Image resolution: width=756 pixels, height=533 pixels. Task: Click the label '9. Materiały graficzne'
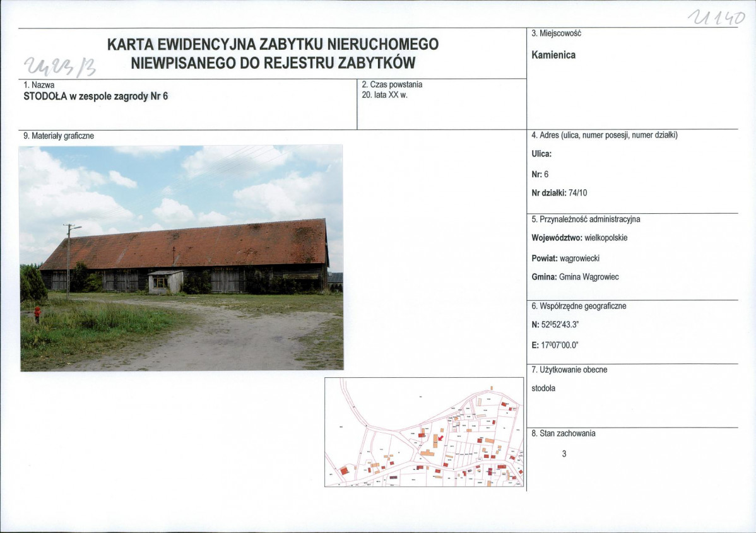pyautogui.click(x=59, y=136)
